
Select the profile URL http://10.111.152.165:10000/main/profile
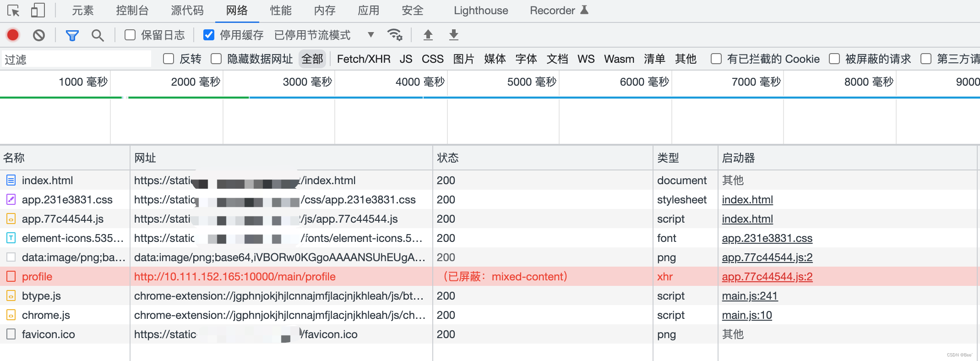click(x=234, y=276)
